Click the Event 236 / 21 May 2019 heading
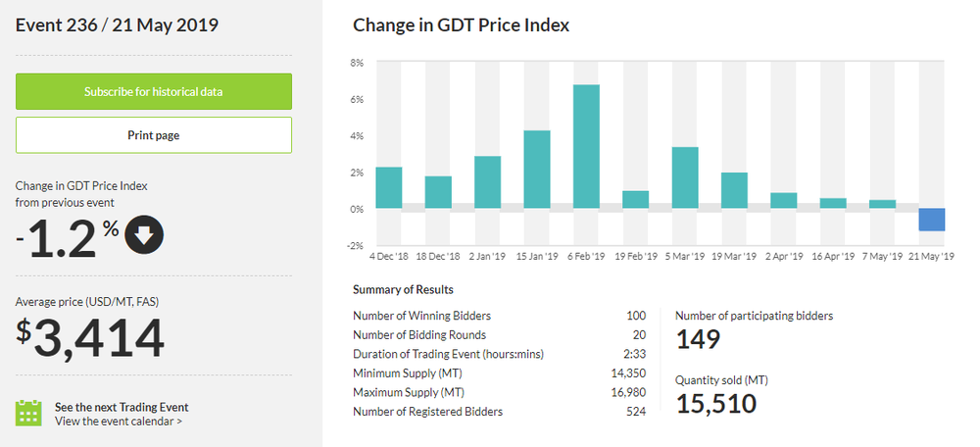980x447 pixels. coord(117,25)
